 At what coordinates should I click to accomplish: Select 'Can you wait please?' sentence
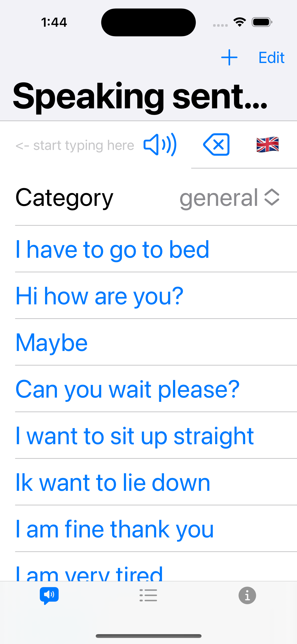(x=127, y=389)
